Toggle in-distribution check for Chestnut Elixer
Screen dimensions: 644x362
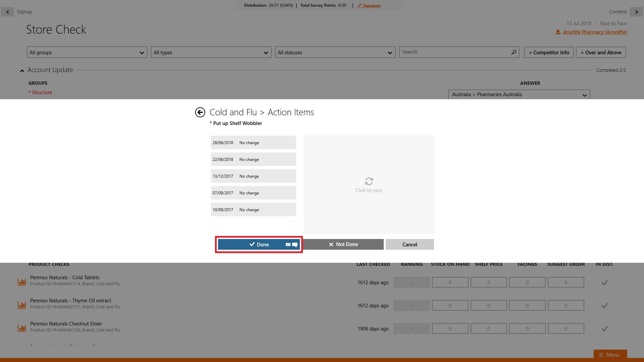(604, 329)
